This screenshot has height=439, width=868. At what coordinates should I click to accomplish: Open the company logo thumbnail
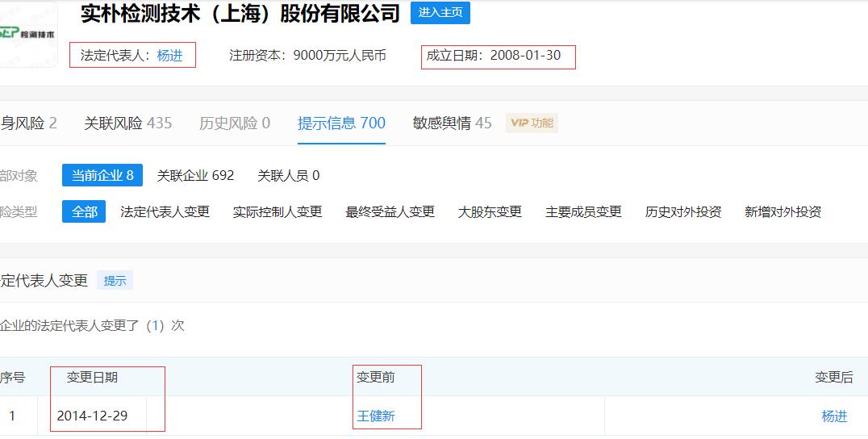pyautogui.click(x=27, y=34)
